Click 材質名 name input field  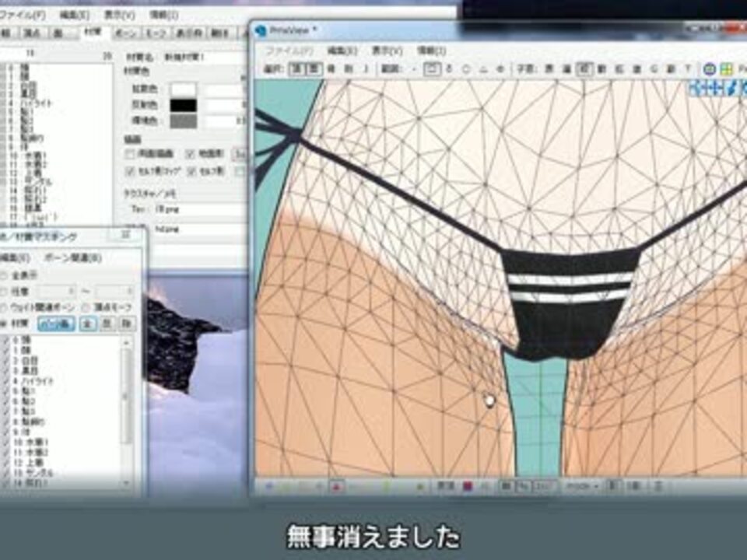[204, 57]
